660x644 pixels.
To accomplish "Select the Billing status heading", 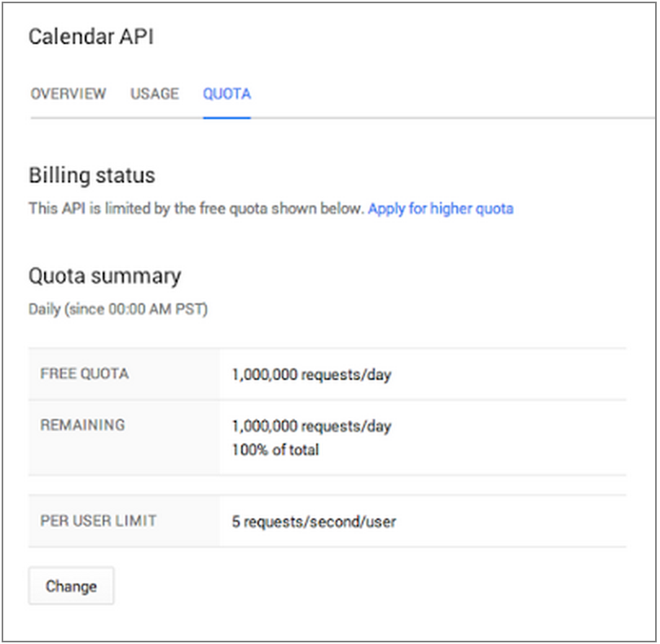I will (x=92, y=175).
